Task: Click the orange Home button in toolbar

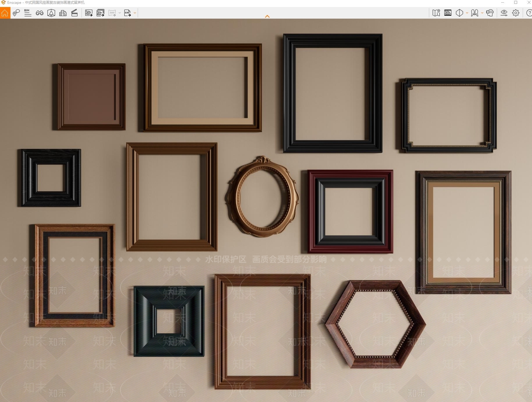Action: (5, 13)
